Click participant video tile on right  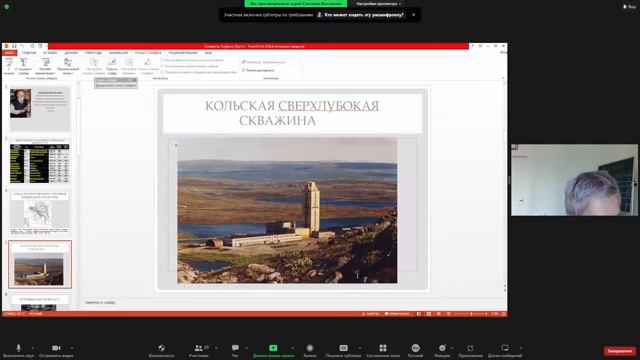tap(574, 180)
